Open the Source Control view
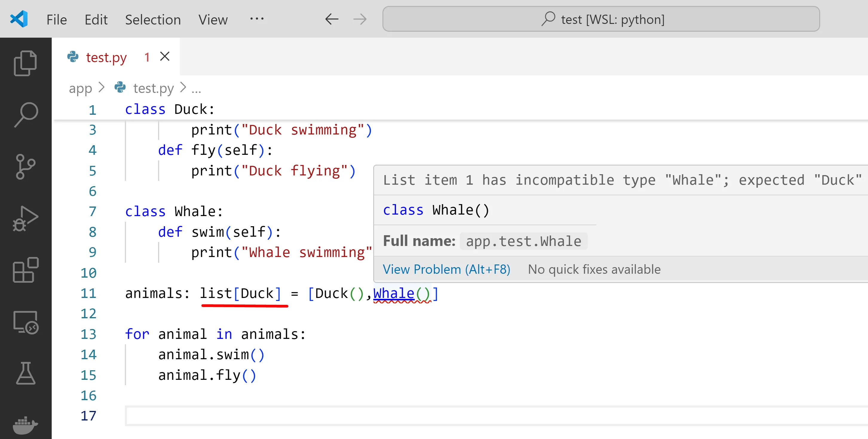Viewport: 868px width, 439px height. tap(25, 166)
